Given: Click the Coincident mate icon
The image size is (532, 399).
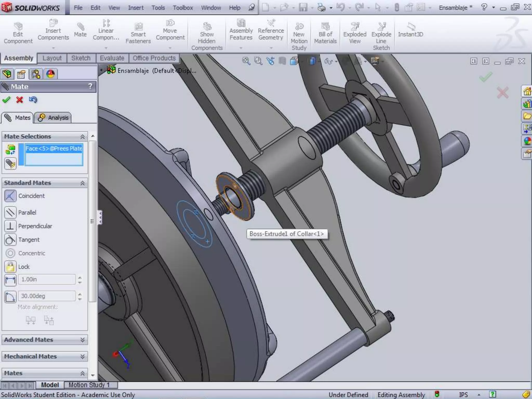Looking at the screenshot, I should 10,196.
